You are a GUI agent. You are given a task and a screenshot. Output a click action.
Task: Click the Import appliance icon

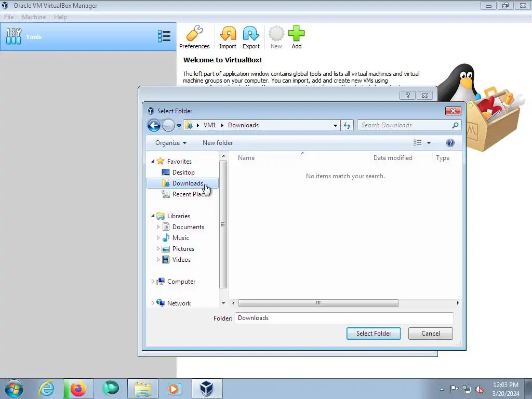point(228,37)
